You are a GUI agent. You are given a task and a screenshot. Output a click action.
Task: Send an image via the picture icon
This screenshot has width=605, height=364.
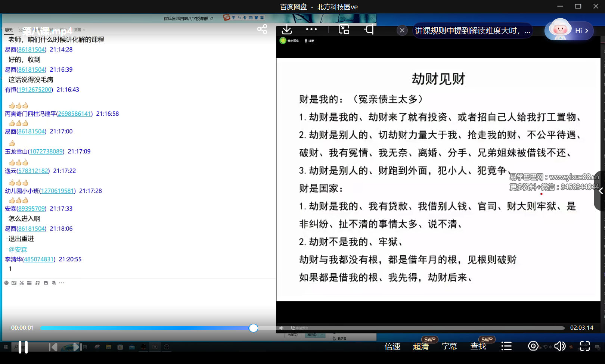pos(46,283)
